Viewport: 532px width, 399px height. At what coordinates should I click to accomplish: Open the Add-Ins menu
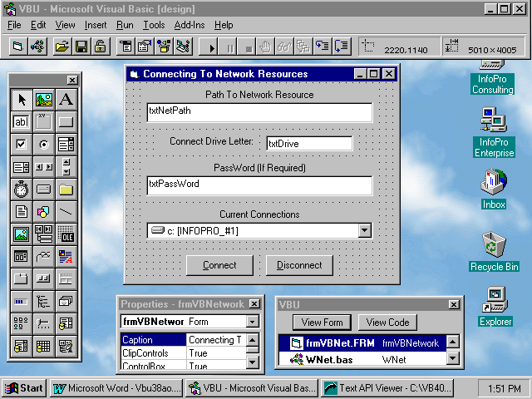(x=190, y=25)
